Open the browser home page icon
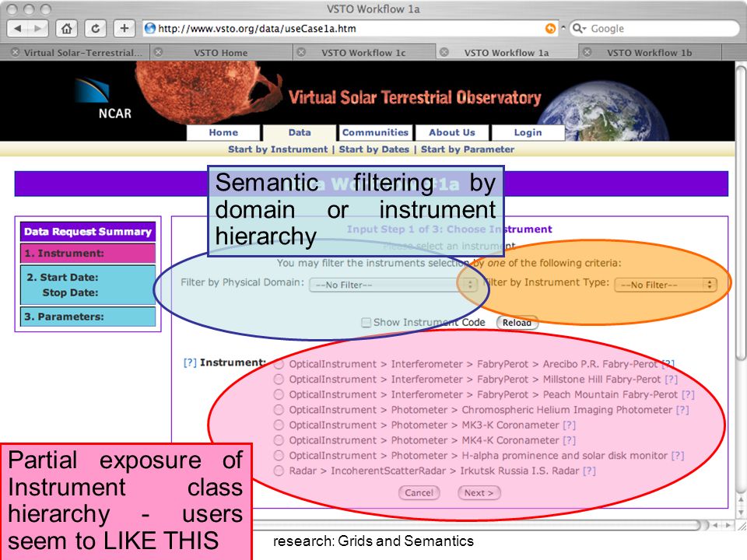Image resolution: width=747 pixels, height=560 pixels. click(67, 29)
